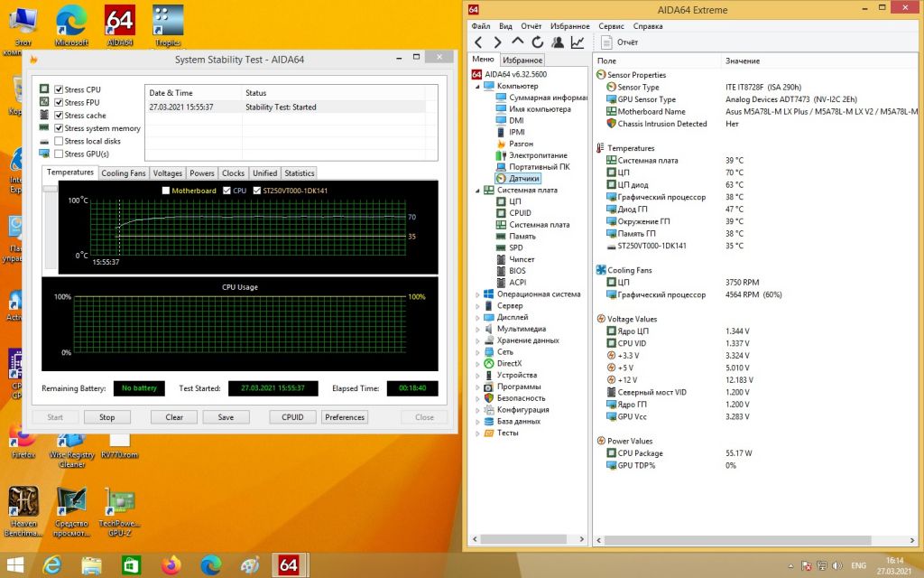Expand the DirectX tree node
924x578 pixels.
pyautogui.click(x=477, y=364)
